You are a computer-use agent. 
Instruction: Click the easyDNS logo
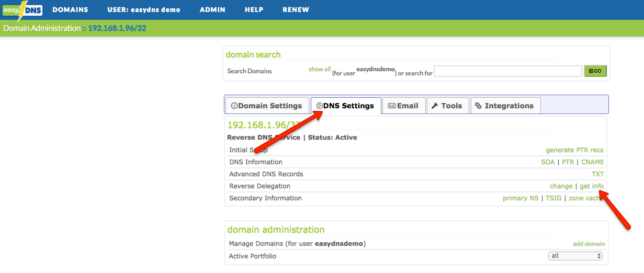point(22,10)
